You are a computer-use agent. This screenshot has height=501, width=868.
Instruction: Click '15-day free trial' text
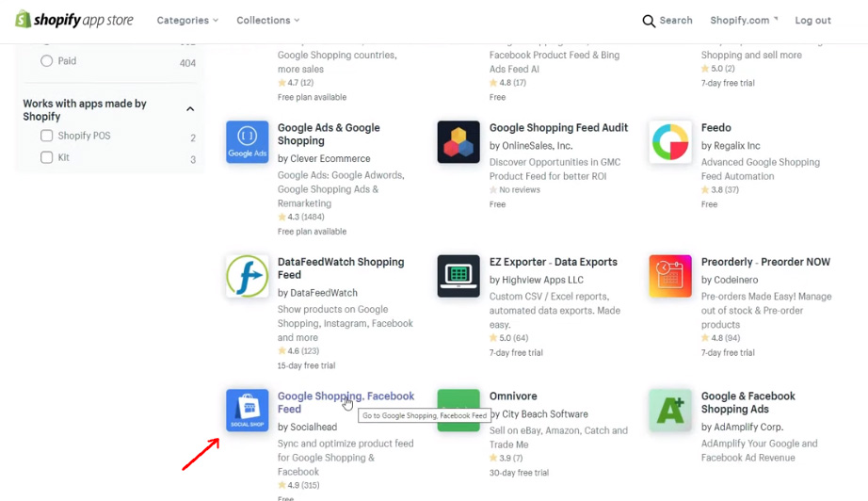(306, 365)
